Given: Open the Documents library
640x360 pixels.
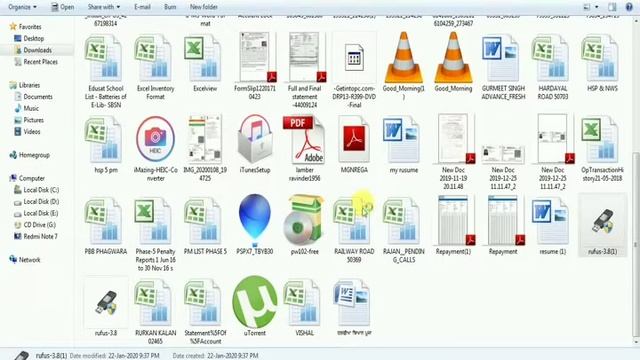Looking at the screenshot, I should click(x=33, y=97).
